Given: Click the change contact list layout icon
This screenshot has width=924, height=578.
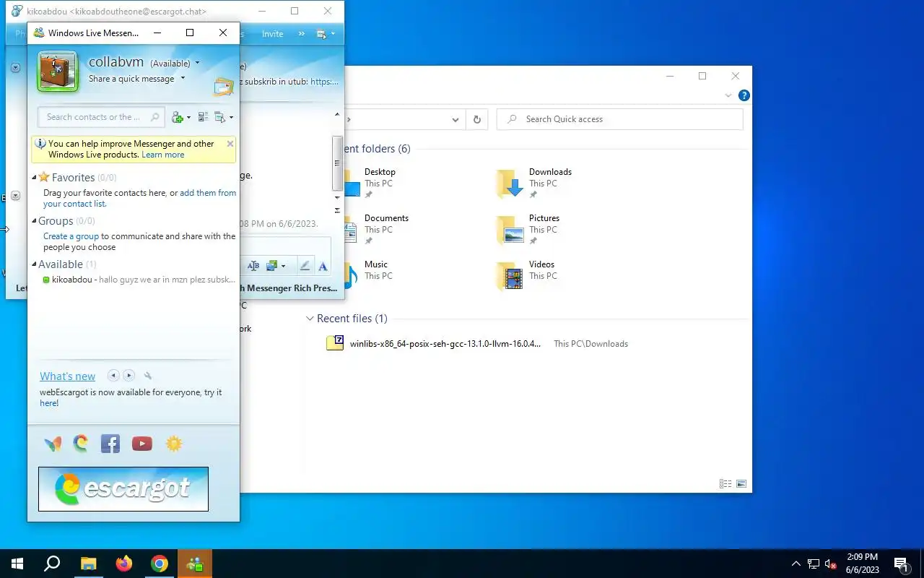Looking at the screenshot, I should click(203, 117).
